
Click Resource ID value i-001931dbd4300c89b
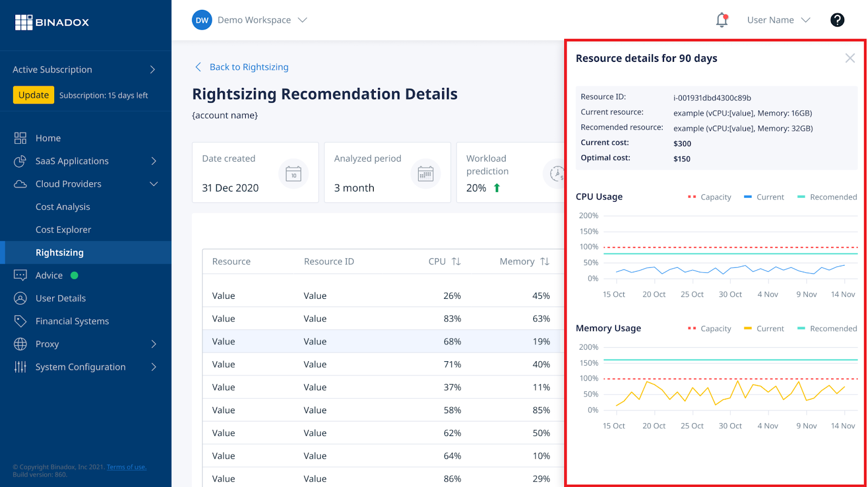(x=712, y=98)
